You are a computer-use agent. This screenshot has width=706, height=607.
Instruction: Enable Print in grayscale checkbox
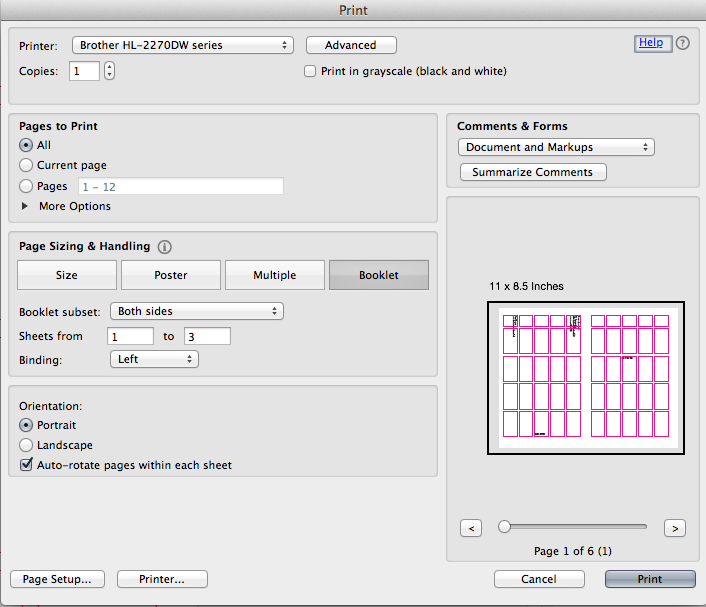(311, 72)
